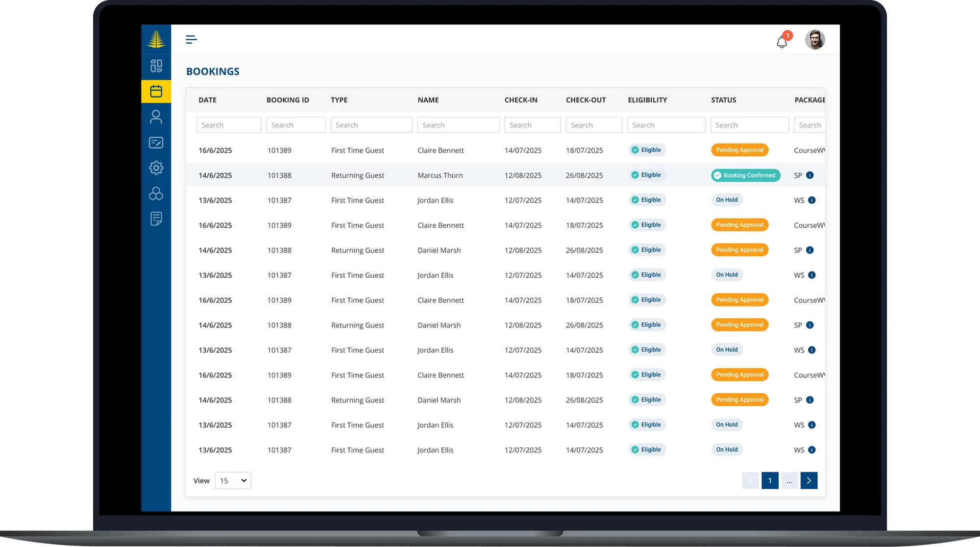Click booking ID 101389 in first row
This screenshot has height=547, width=980.
(279, 150)
